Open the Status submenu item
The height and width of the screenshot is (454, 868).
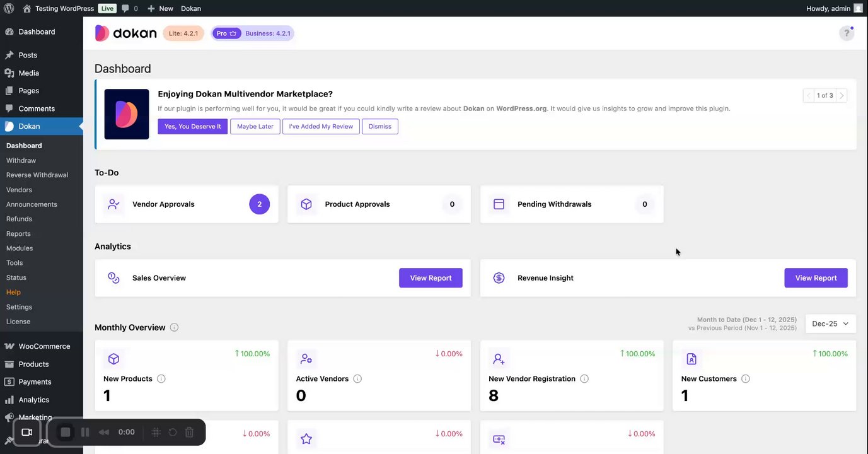(x=16, y=277)
